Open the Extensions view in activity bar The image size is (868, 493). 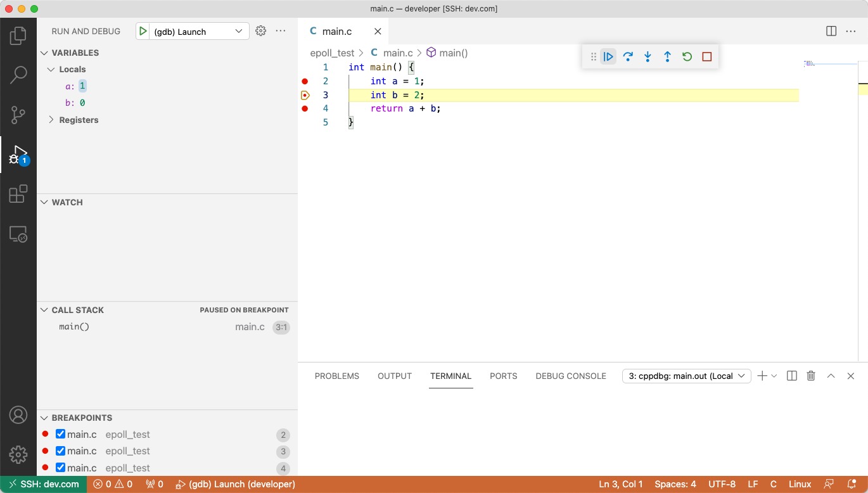point(18,194)
